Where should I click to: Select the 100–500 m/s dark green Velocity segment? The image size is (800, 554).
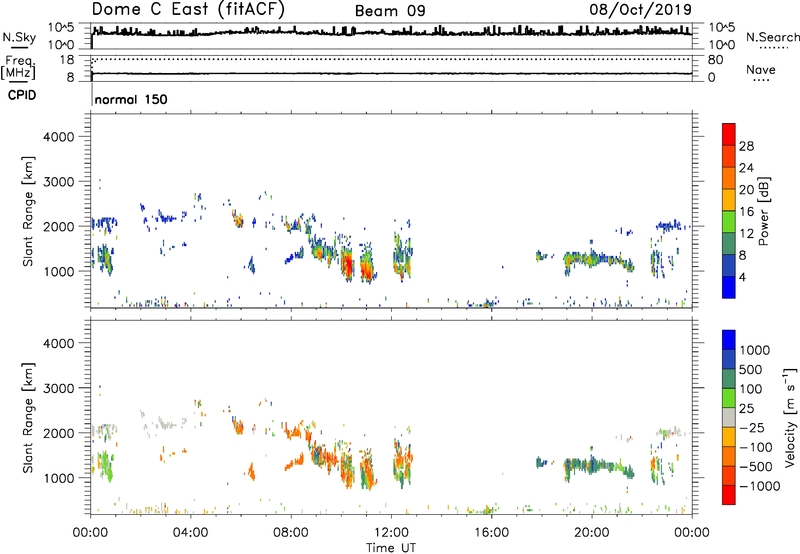(x=729, y=379)
